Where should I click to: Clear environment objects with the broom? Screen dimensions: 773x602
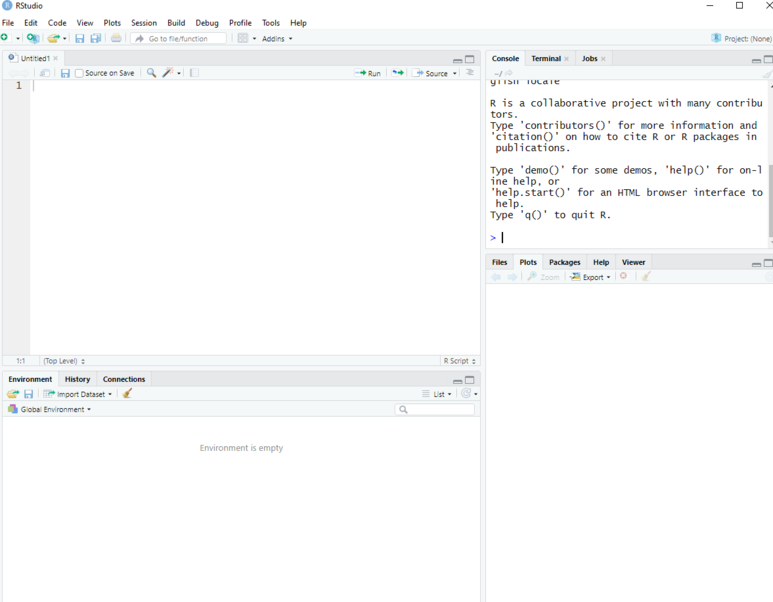point(127,393)
